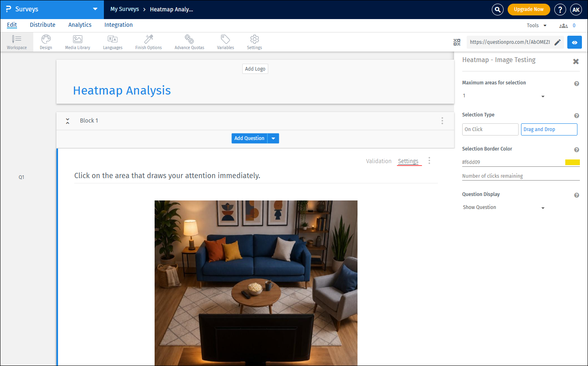Open the Question Display dropdown
Screen dimensions: 588x366
pyautogui.click(x=543, y=207)
